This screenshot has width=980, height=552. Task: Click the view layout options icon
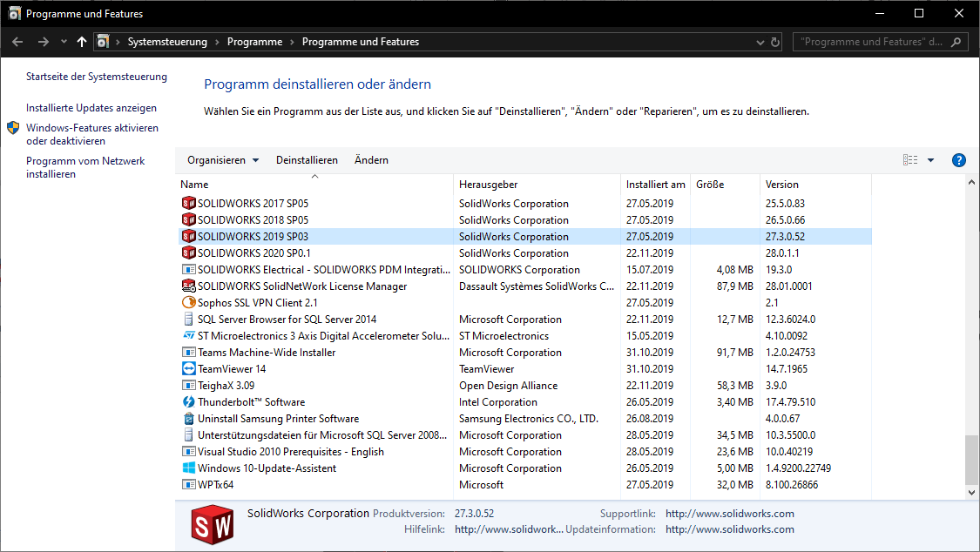pos(910,160)
